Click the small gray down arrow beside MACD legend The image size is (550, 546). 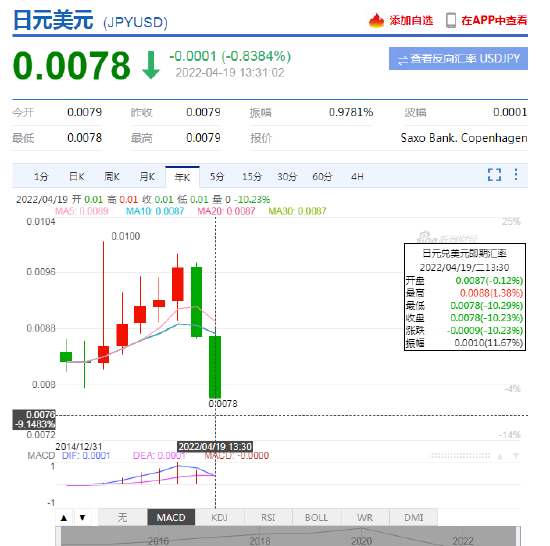516,456
